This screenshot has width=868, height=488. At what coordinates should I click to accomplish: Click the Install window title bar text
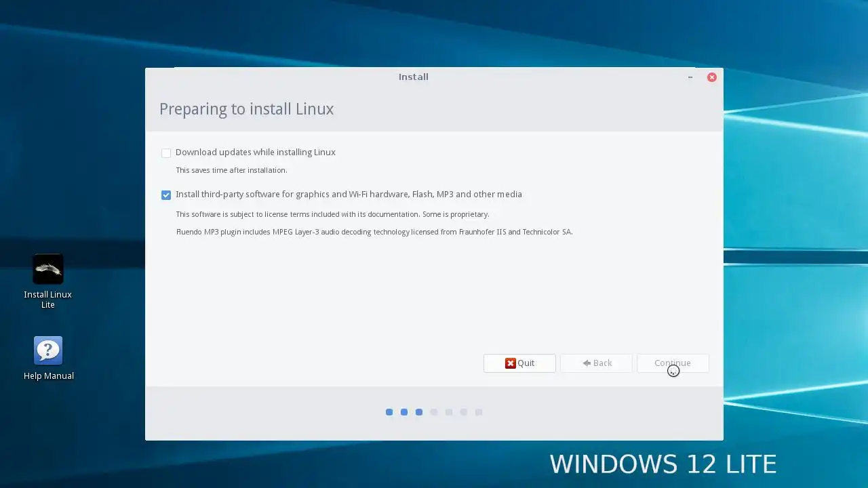pos(413,77)
